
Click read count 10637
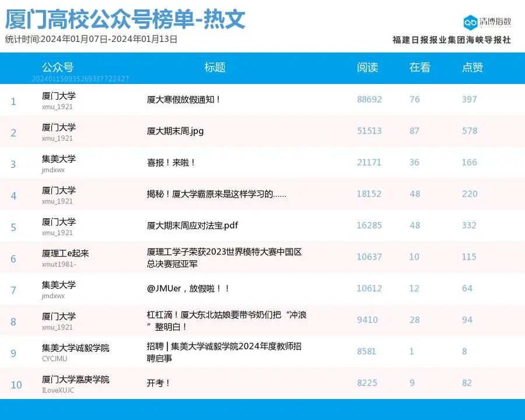click(x=369, y=257)
